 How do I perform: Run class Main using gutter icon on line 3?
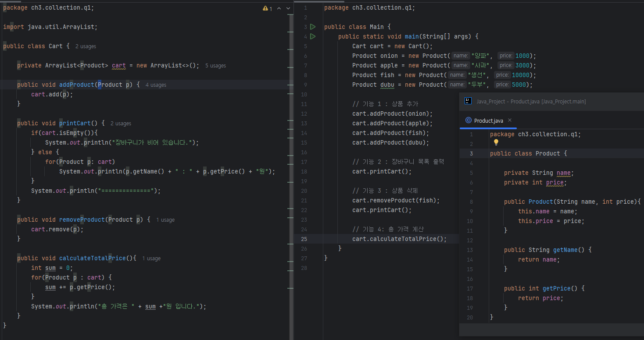tap(313, 27)
